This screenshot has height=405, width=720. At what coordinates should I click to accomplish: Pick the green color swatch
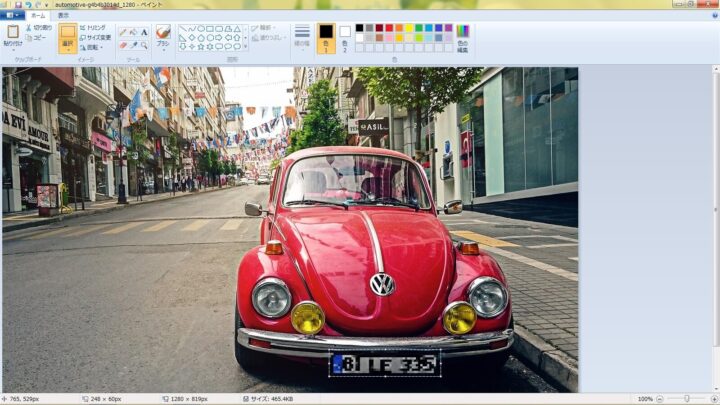[x=419, y=28]
